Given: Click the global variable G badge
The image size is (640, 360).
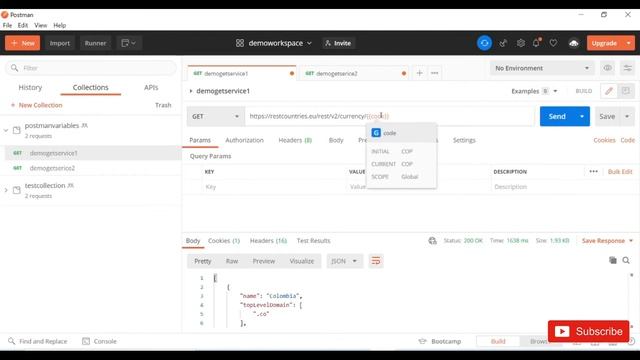Looking at the screenshot, I should (x=376, y=133).
